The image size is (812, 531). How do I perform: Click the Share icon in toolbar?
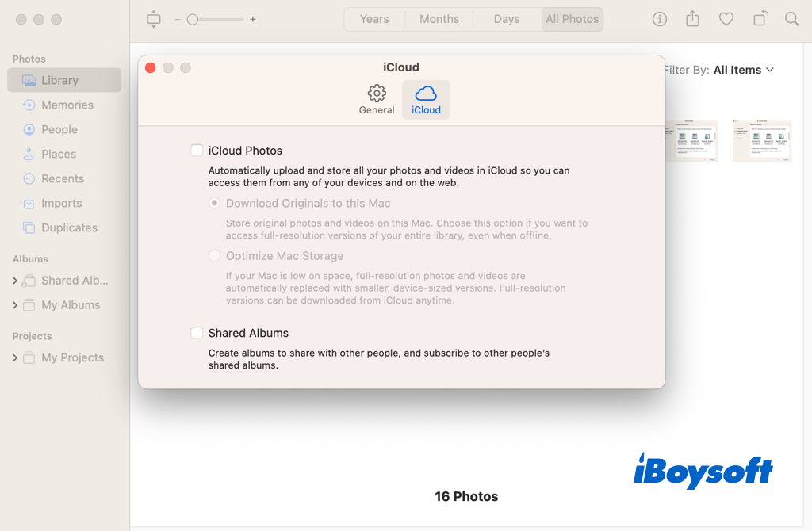point(692,19)
